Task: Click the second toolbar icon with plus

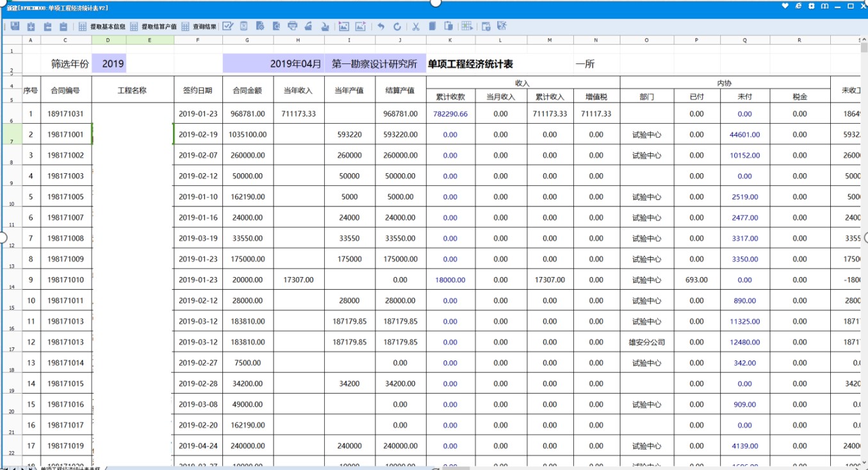Action: pos(31,26)
